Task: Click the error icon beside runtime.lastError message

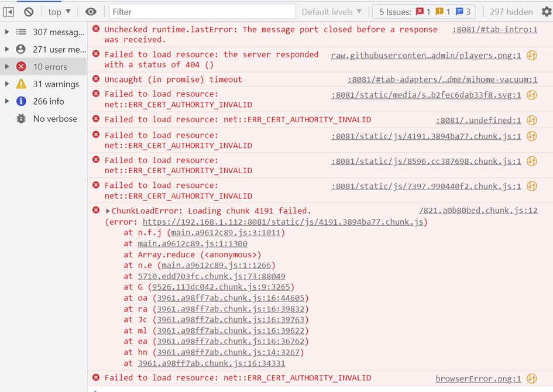Action: 96,29
